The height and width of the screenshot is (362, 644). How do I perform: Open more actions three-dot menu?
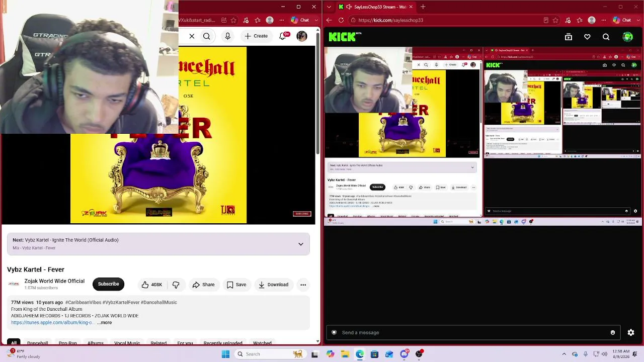303,285
